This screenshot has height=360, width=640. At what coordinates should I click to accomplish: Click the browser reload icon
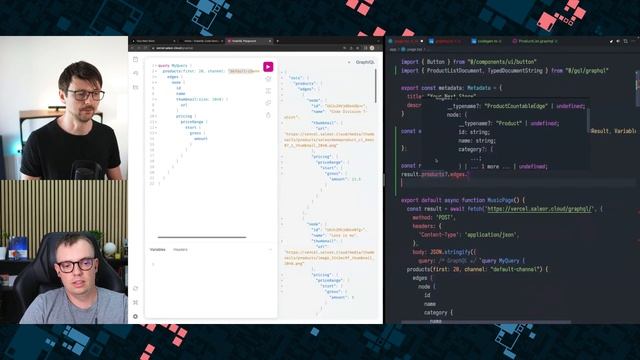(x=145, y=48)
